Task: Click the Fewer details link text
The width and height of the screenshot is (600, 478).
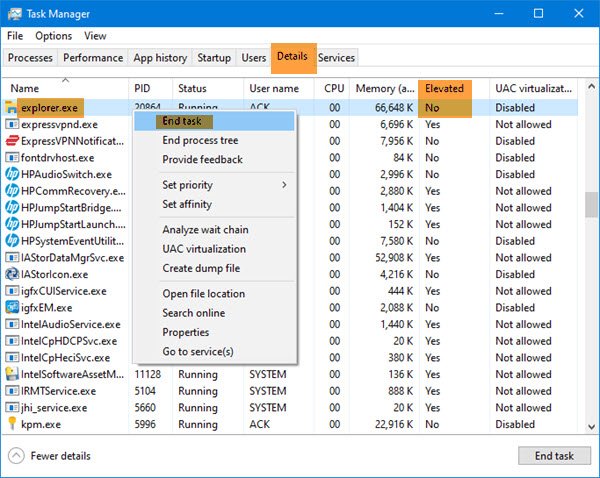Action: [60, 456]
